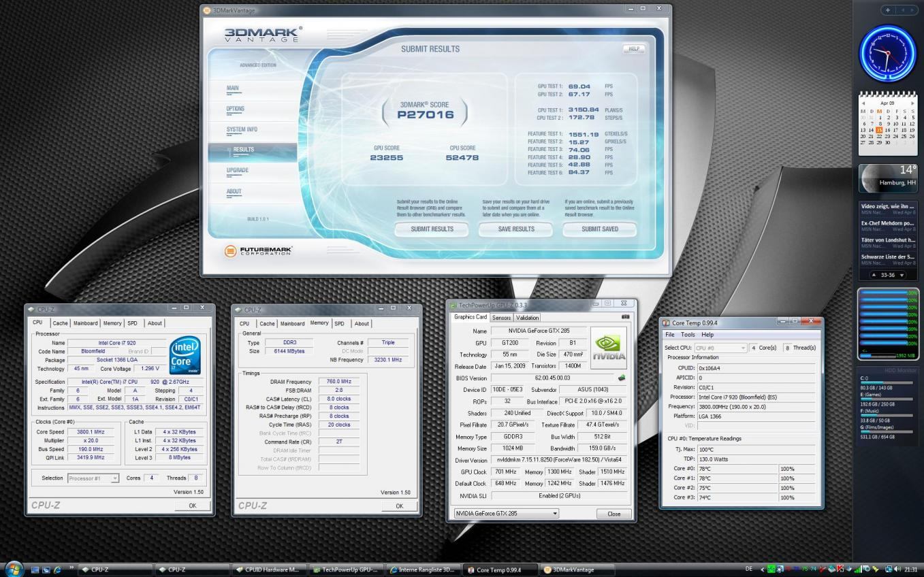The height and width of the screenshot is (577, 924).
Task: Go to MAIN in 3DMark Vantage sidebar
Action: [x=233, y=88]
